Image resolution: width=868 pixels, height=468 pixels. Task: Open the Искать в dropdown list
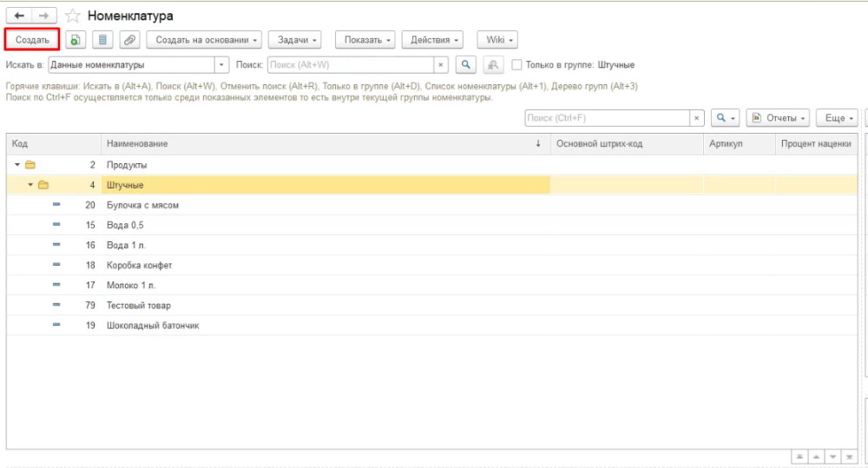pos(221,65)
